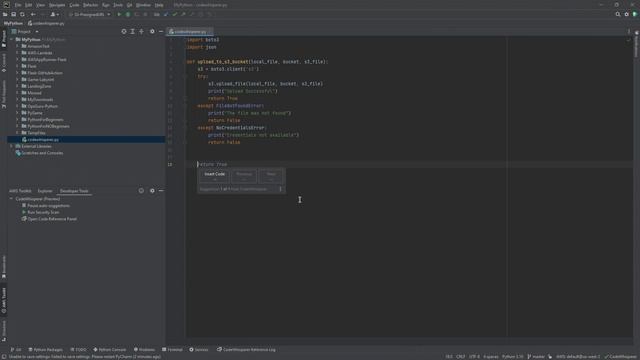This screenshot has width=640, height=360.
Task: Open suggestion popup more-options kebab
Action: point(280,189)
